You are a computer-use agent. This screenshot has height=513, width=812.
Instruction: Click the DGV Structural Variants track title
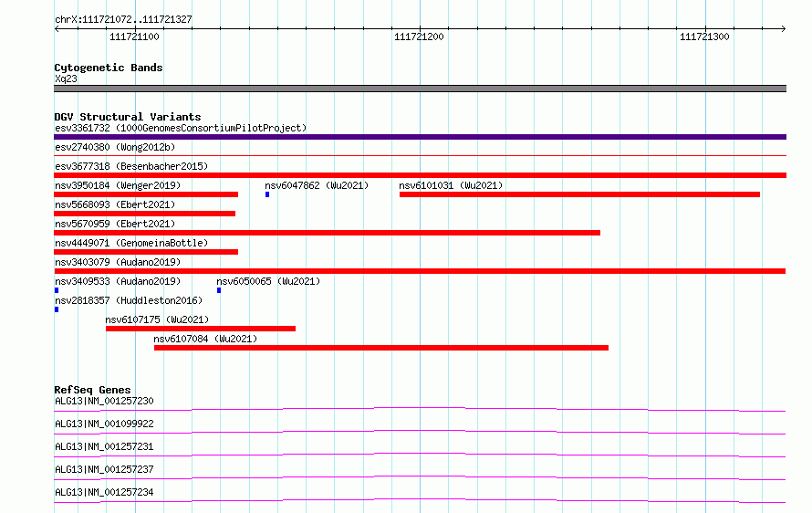(x=128, y=117)
